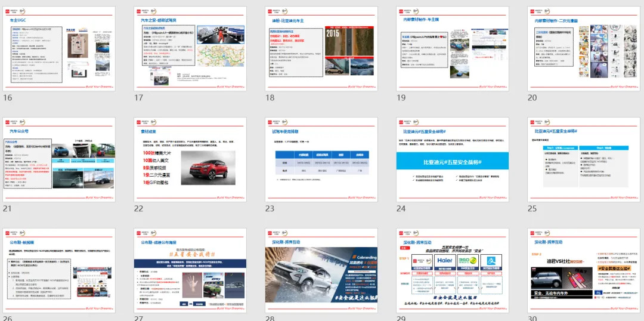Click the slide number label 24
Image resolution: width=644 pixels, height=321 pixels.
tap(401, 209)
